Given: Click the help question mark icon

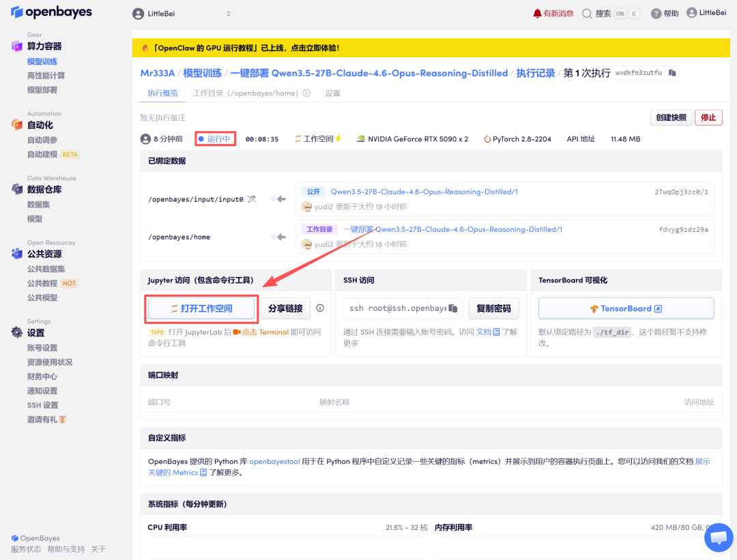Looking at the screenshot, I should click(656, 14).
